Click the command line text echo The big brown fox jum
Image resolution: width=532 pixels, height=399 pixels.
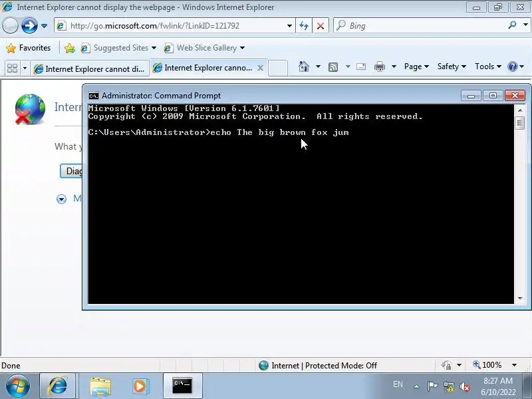click(x=279, y=132)
